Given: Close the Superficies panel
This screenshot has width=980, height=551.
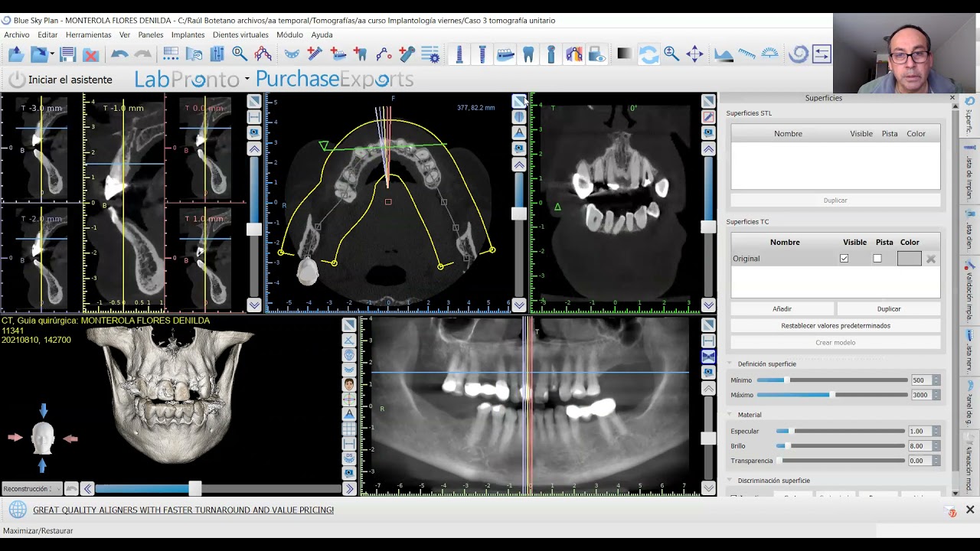Looking at the screenshot, I should click(952, 98).
